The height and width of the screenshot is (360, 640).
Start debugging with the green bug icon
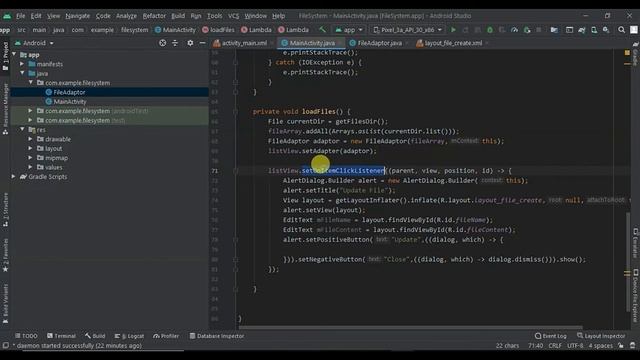490,30
